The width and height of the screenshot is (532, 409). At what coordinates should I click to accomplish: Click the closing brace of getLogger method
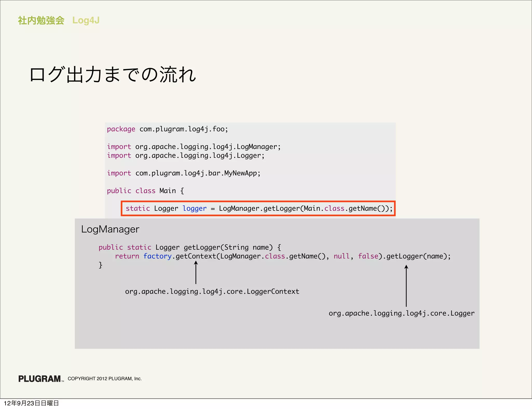pos(101,265)
